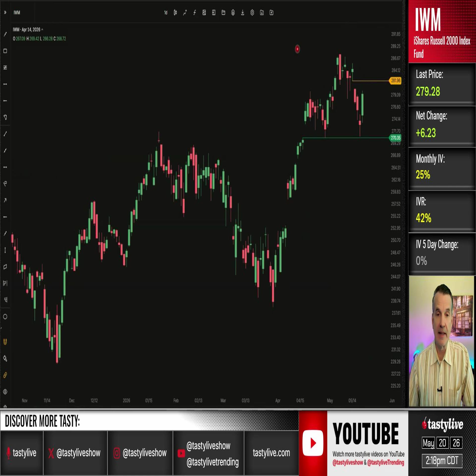The height and width of the screenshot is (476, 476).
Task: Click the open value 267.09 in the legend
Action: (x=20, y=39)
